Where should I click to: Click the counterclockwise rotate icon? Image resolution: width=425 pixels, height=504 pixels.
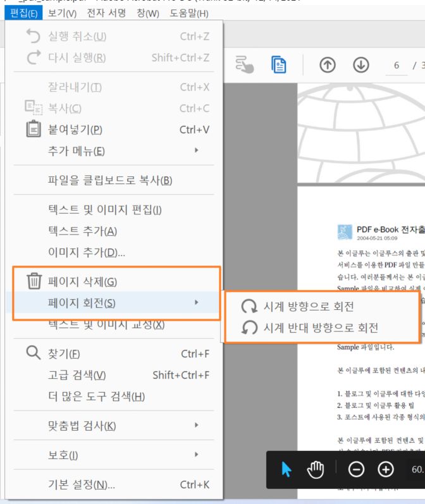tap(249, 328)
